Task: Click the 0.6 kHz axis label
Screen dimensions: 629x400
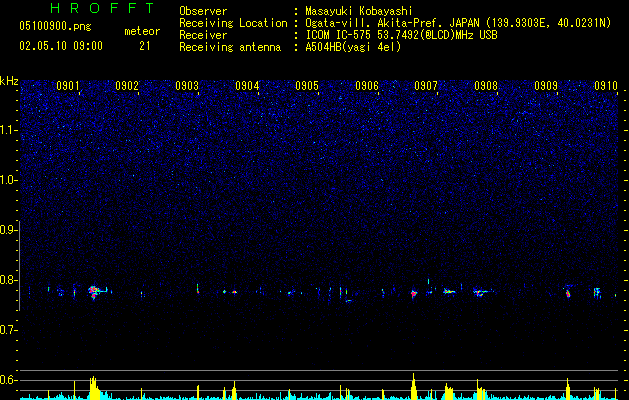Action: [8, 380]
